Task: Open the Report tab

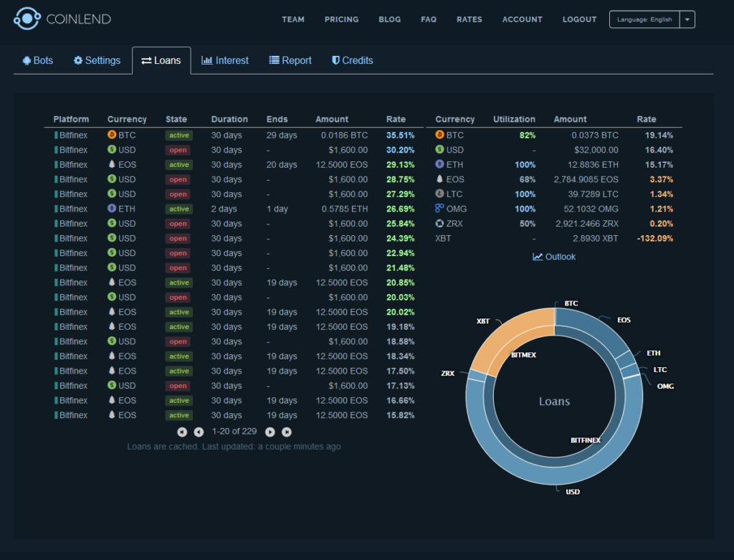Action: [x=290, y=60]
